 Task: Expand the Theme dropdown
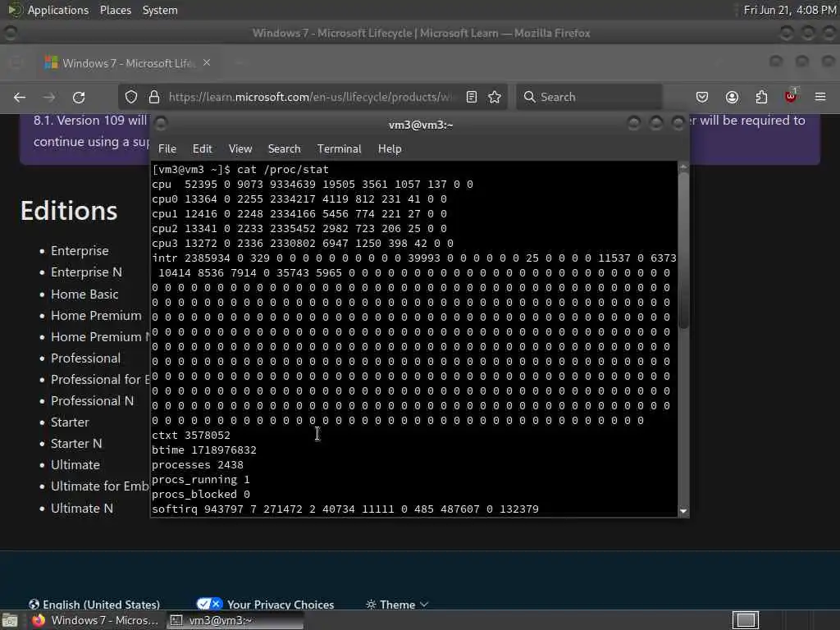tap(397, 605)
